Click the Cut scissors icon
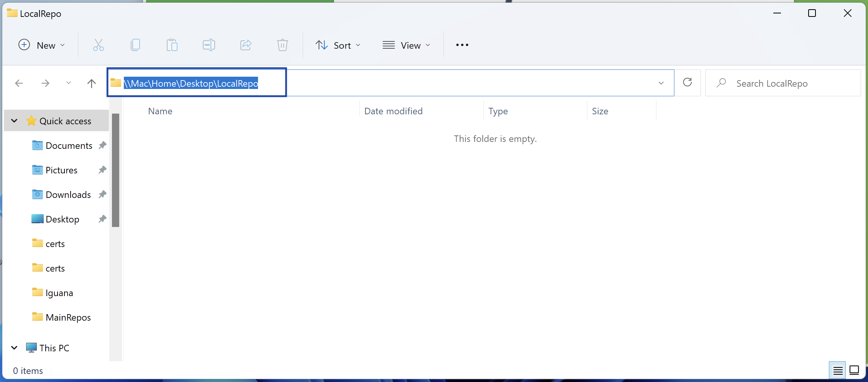 point(98,45)
